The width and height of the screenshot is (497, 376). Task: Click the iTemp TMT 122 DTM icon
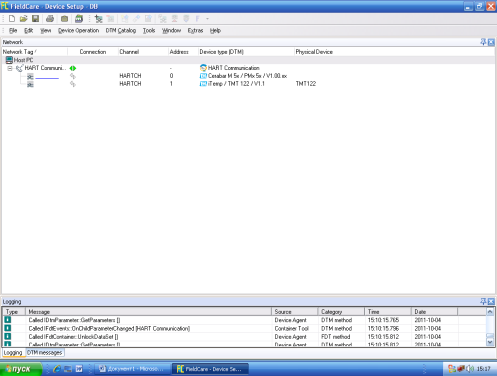203,84
